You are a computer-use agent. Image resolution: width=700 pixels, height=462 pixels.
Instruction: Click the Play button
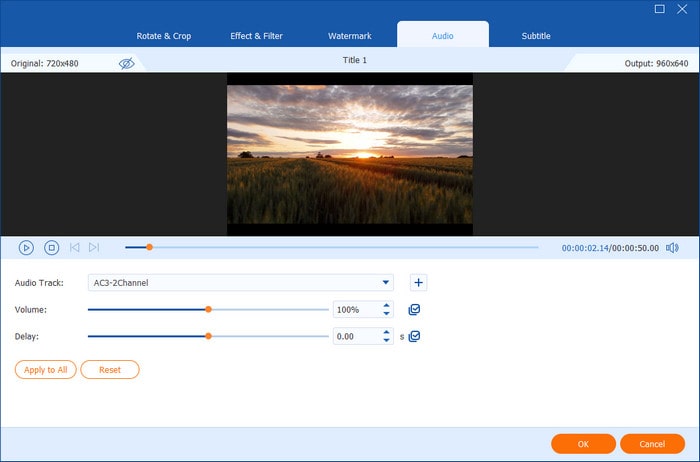[x=26, y=247]
